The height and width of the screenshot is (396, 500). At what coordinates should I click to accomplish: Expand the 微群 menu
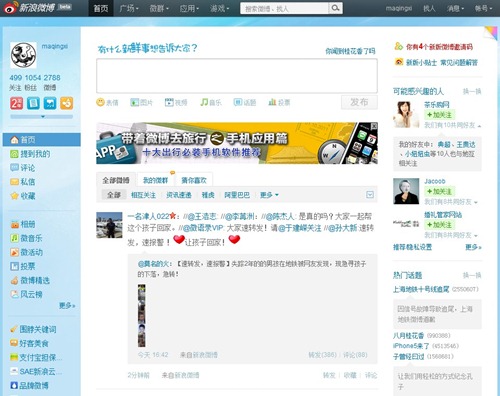tap(159, 8)
